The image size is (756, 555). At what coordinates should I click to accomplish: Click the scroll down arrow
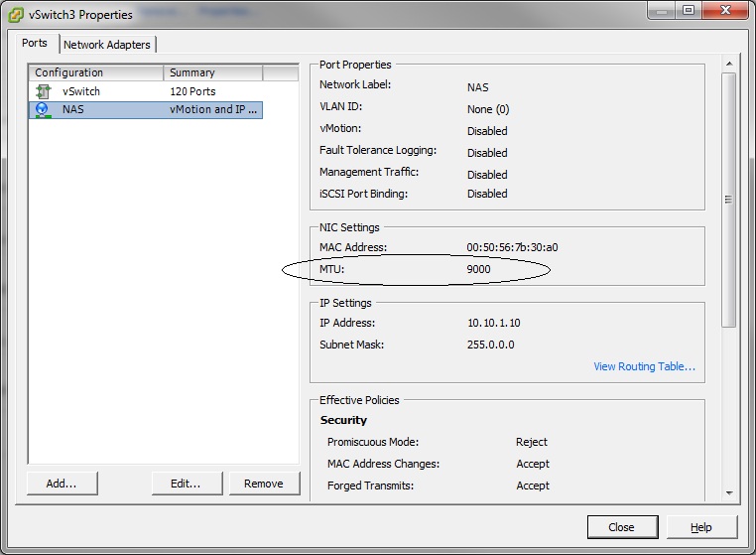[x=729, y=492]
